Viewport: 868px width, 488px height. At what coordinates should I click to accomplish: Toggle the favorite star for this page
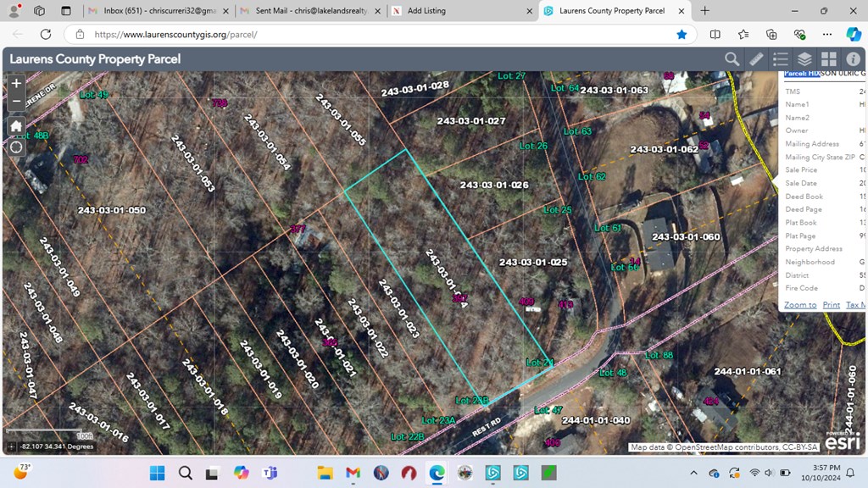(x=682, y=34)
